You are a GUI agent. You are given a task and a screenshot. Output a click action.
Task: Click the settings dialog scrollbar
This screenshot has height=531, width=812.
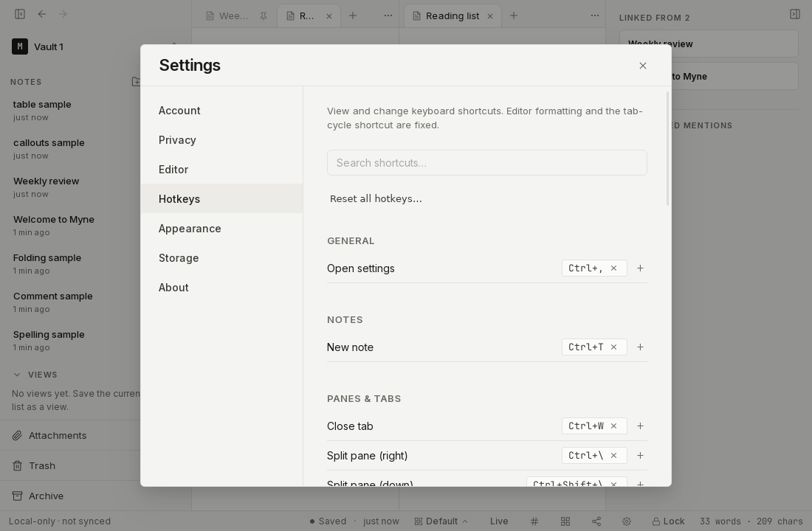coord(668,148)
